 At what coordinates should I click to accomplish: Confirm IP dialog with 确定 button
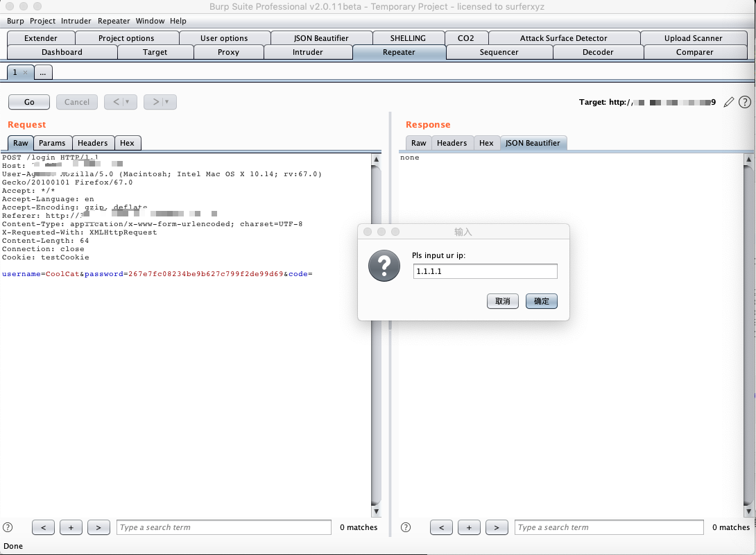(x=542, y=301)
